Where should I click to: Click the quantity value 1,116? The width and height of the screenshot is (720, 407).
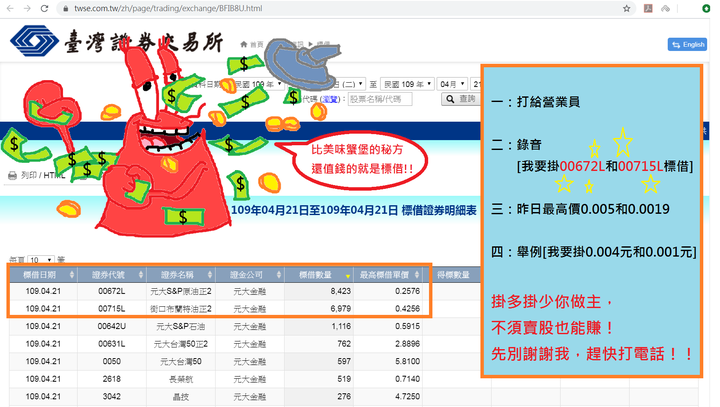341,326
